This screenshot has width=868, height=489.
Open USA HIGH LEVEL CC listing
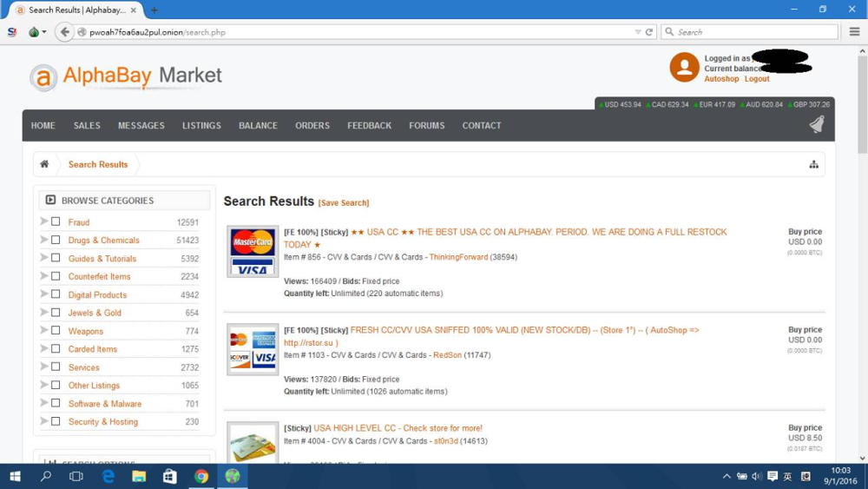click(398, 428)
